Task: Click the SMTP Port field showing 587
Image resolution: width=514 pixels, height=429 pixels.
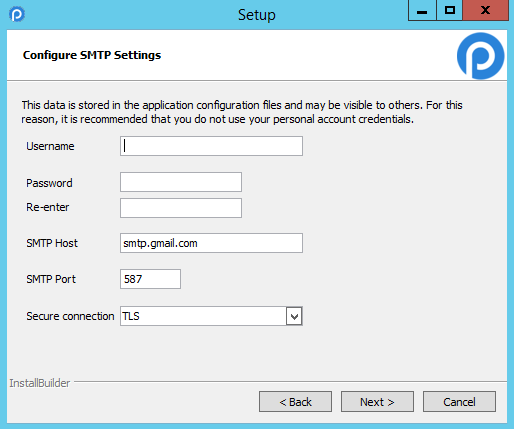Action: click(150, 279)
